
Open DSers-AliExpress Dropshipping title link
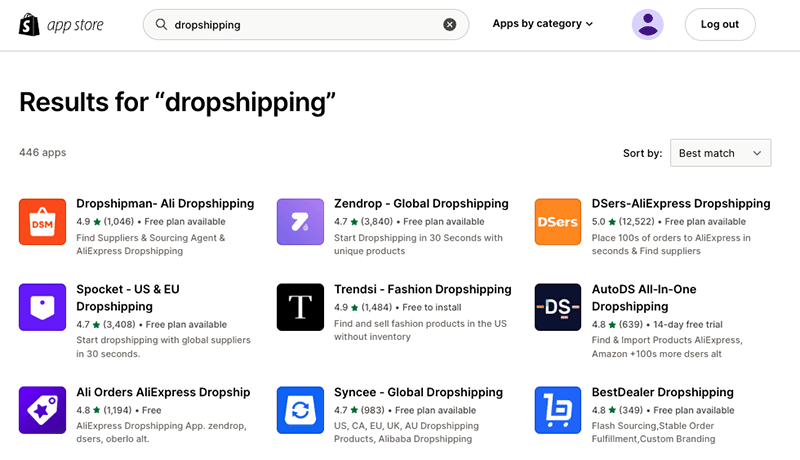[x=681, y=203]
